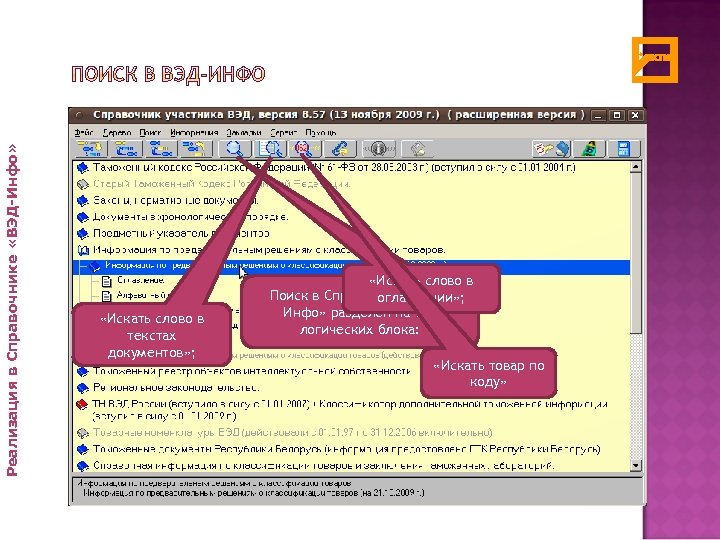This screenshot has width=720, height=540.
Task: Click the grey book icon beside Товарные номенклатуры ВЭД
Action: (83, 433)
